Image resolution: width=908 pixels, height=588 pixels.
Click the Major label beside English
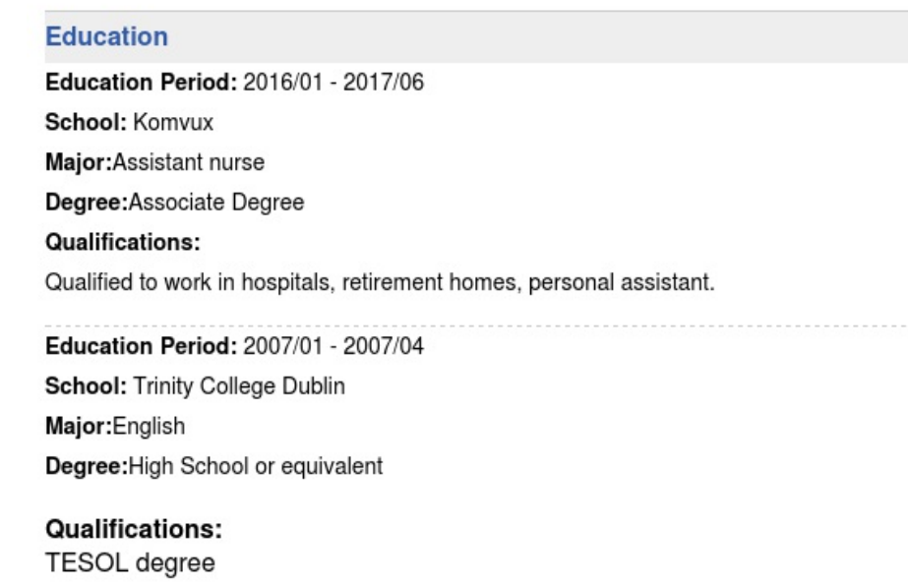click(x=78, y=427)
